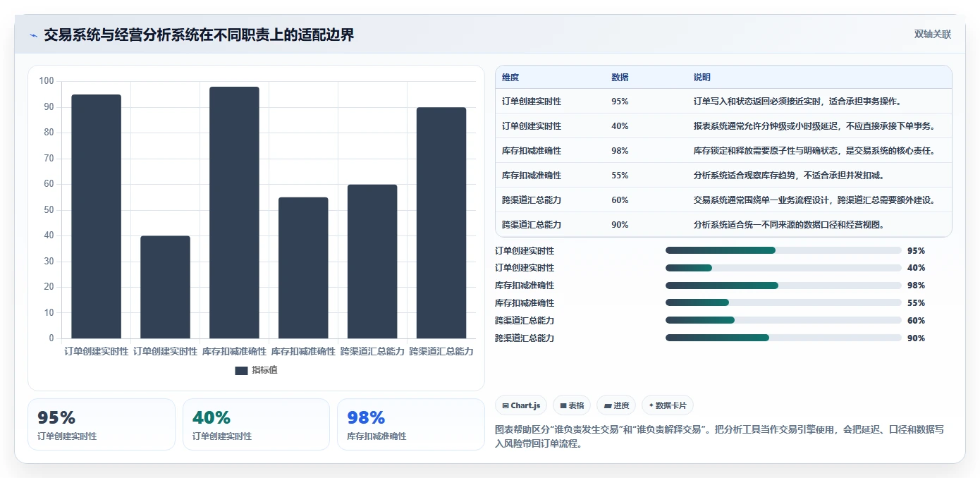Click the progress bar showing 95%
The image size is (980, 478).
click(783, 250)
